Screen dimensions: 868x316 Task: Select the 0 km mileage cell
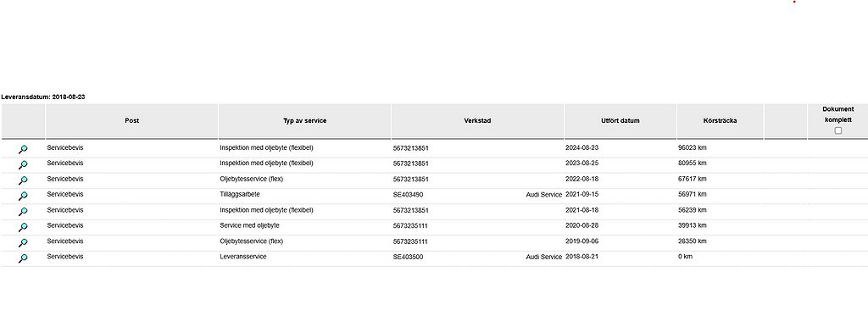tap(685, 257)
